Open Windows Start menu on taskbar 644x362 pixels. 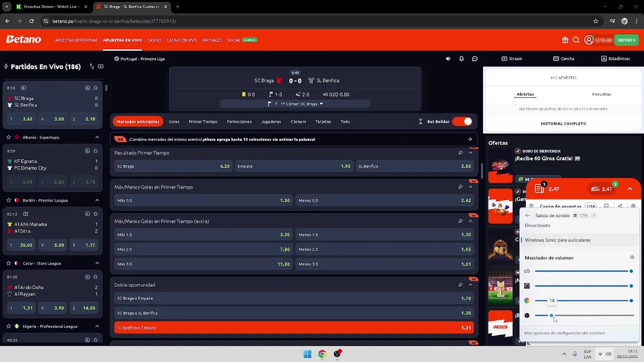pos(307,354)
